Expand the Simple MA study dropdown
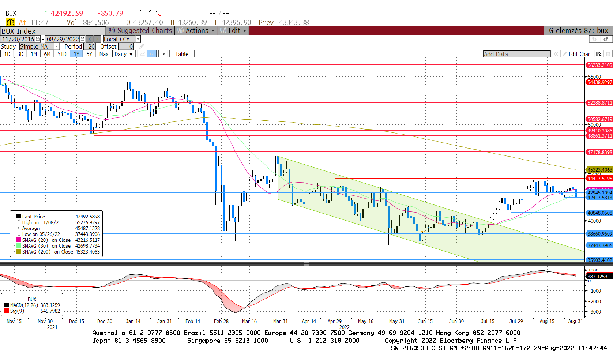Screen dimensions: 613x364 (57, 46)
